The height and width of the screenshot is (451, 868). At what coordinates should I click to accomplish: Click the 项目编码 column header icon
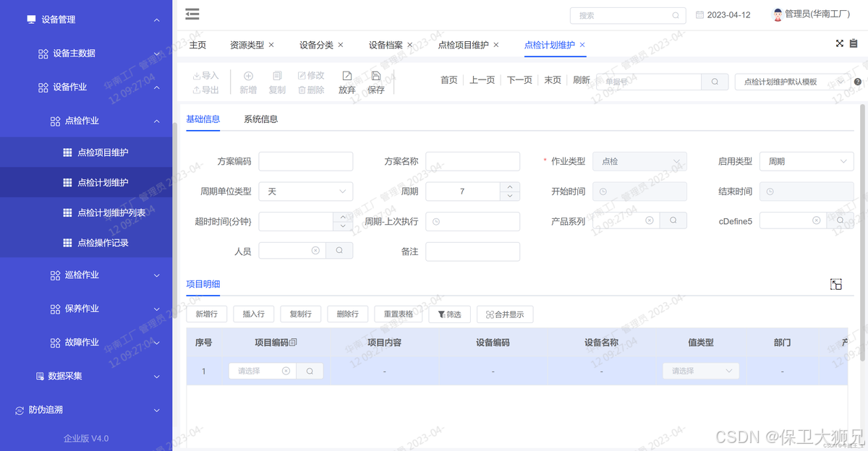pyautogui.click(x=293, y=342)
